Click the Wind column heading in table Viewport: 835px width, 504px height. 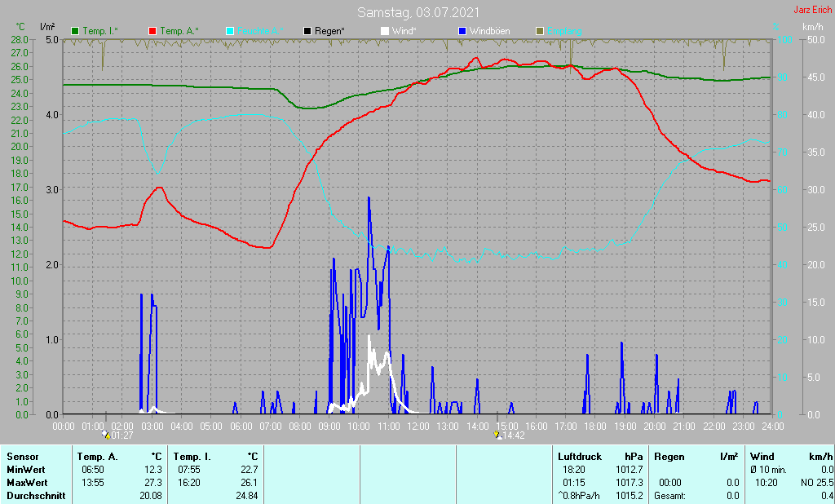(x=762, y=457)
